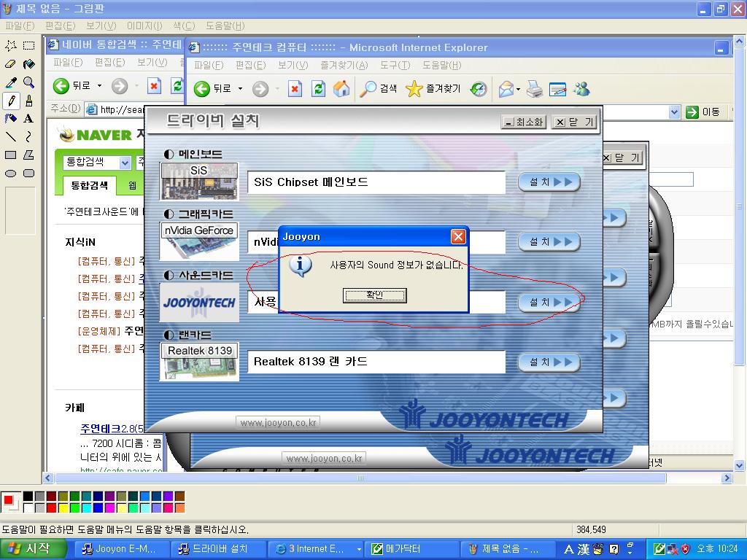Click the 즐겨찾기 star icon in IE toolbar
This screenshot has width=747, height=560.
(433, 88)
